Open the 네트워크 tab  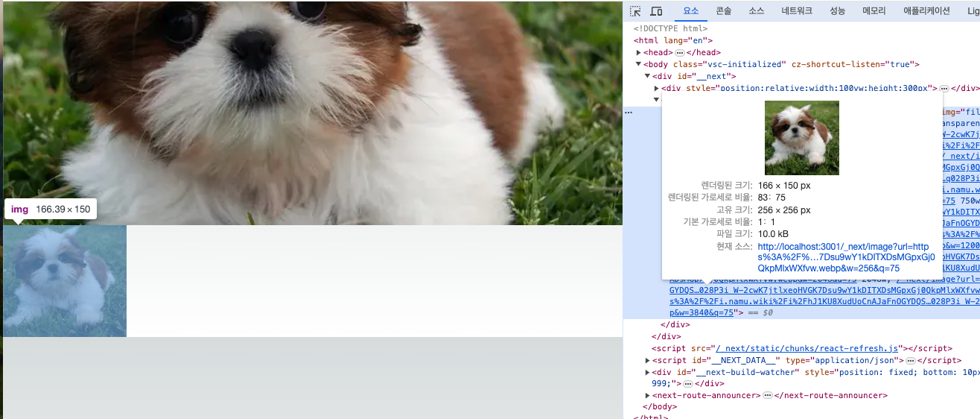tap(796, 11)
